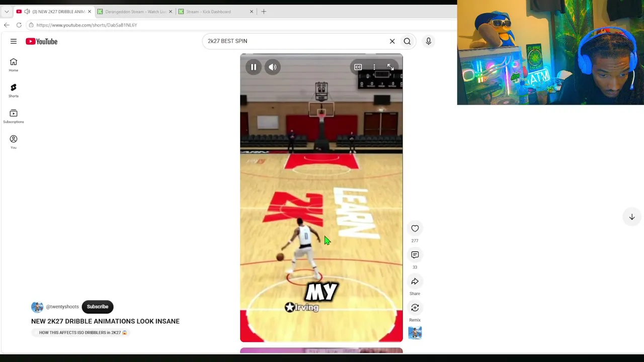
Task: Visit the @twentyshoots channel link
Action: pyautogui.click(x=62, y=307)
